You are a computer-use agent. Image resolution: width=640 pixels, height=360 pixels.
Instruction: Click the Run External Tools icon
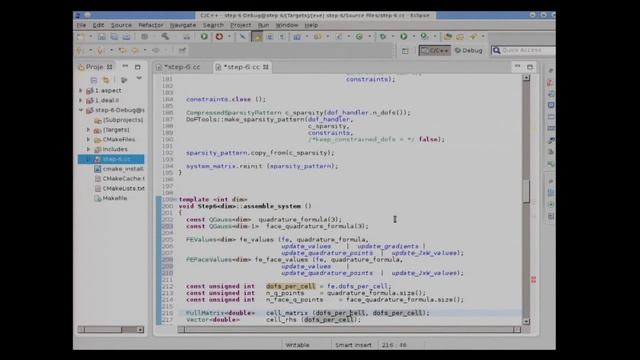(x=424, y=37)
